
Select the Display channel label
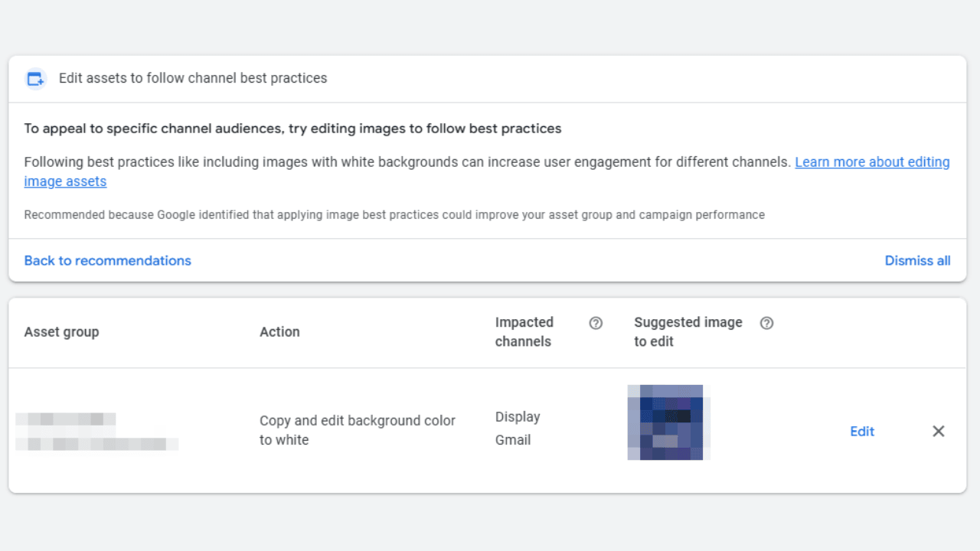pyautogui.click(x=518, y=416)
